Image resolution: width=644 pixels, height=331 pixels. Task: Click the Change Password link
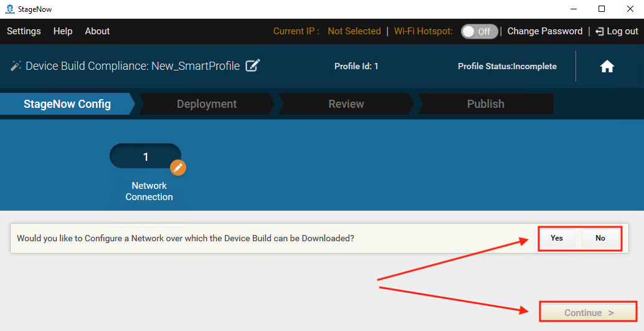(x=545, y=31)
